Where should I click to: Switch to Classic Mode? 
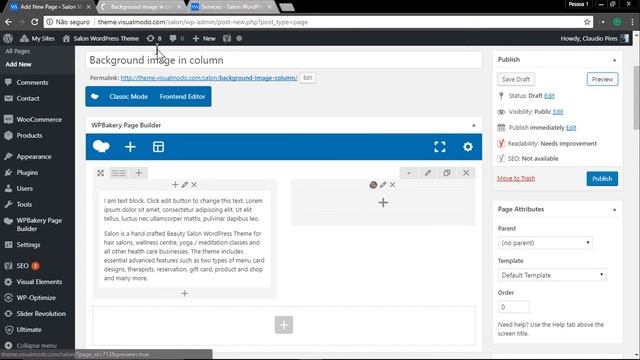point(129,97)
